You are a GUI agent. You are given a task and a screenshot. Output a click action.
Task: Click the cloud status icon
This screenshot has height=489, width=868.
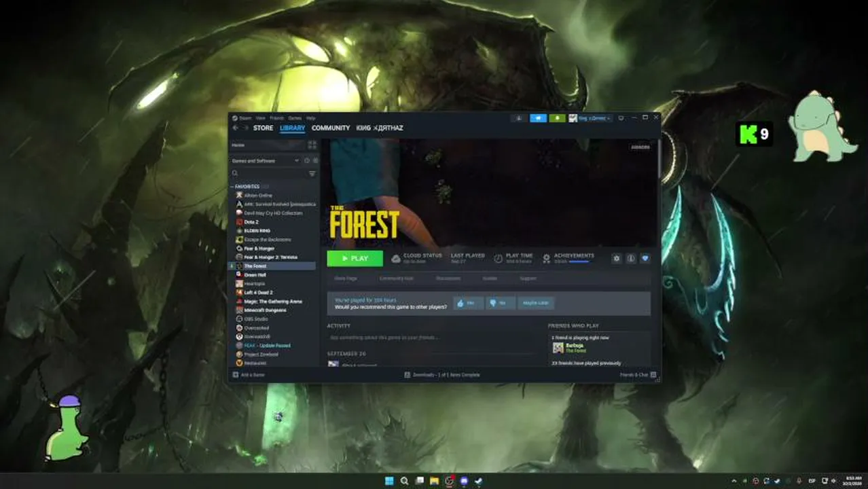[396, 259]
